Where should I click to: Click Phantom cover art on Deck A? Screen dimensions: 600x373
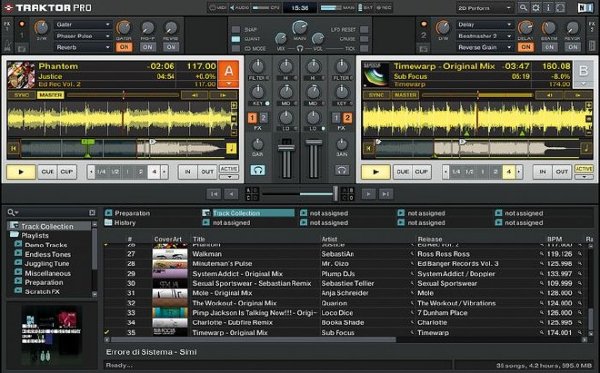(21, 75)
